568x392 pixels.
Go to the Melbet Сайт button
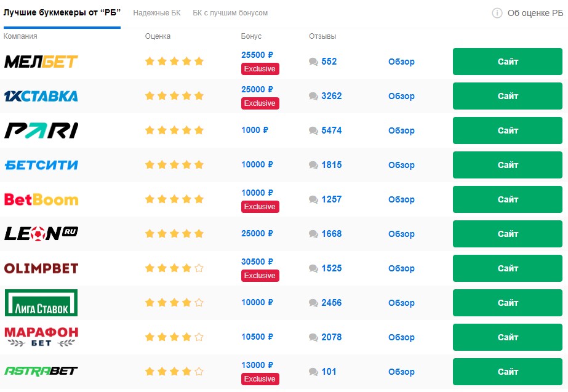coord(508,62)
